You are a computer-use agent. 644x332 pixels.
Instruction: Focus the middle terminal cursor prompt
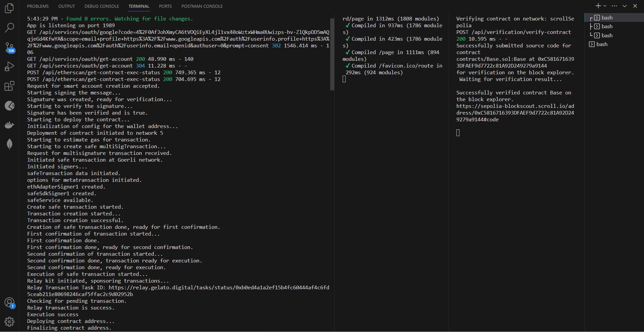(x=344, y=79)
